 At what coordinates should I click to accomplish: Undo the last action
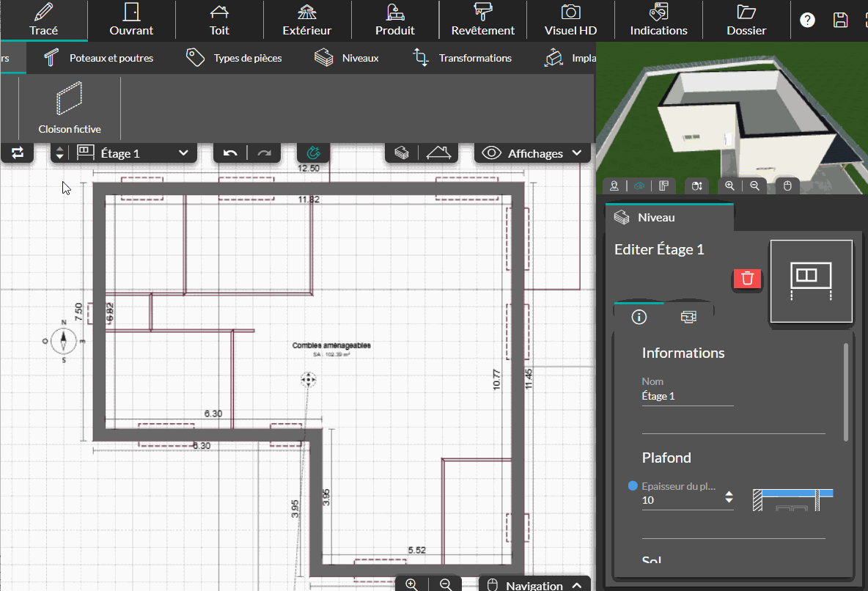230,153
